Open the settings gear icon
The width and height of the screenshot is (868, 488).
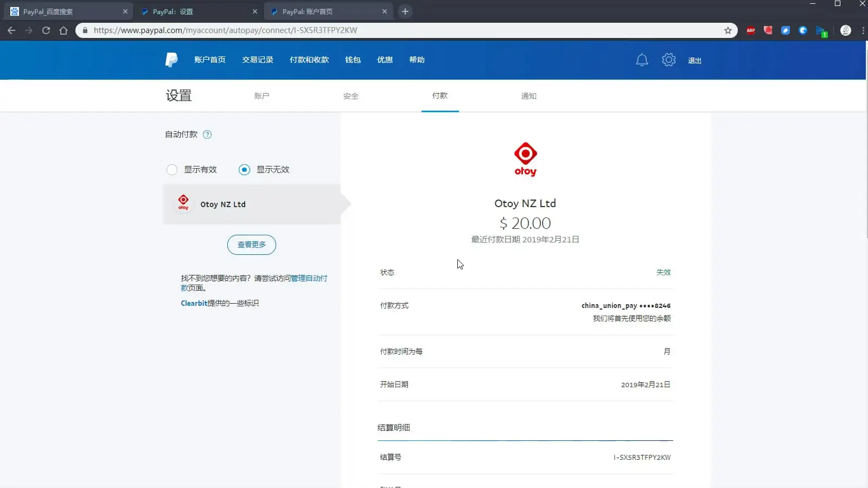669,60
